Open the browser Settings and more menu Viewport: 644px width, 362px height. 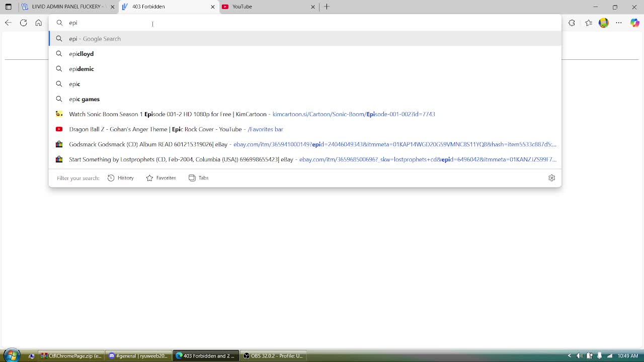click(x=619, y=23)
